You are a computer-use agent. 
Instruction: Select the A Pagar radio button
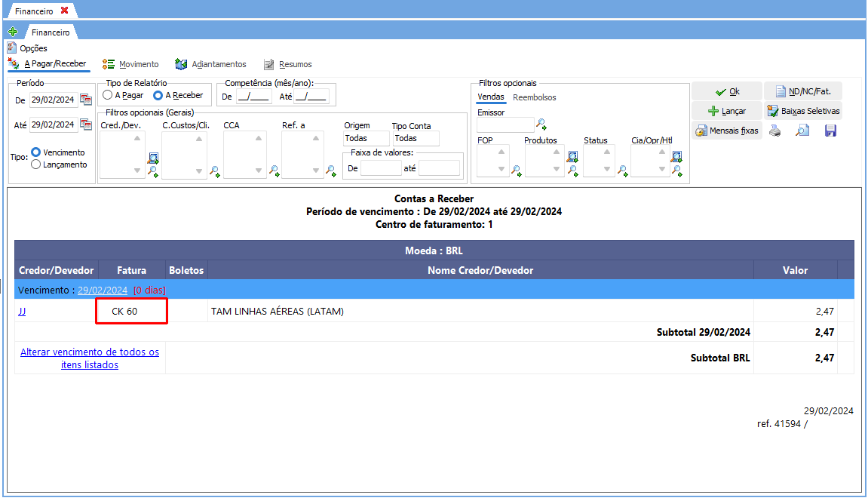pyautogui.click(x=107, y=95)
